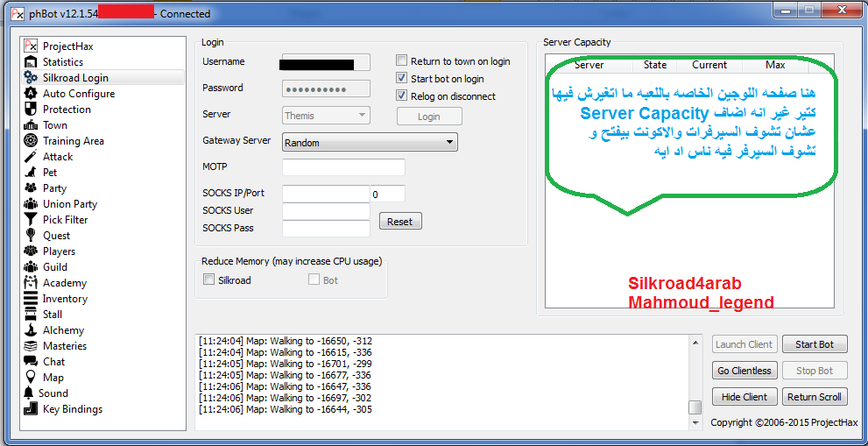868x446 pixels.
Task: Open the Map pin icon
Action: (x=31, y=378)
